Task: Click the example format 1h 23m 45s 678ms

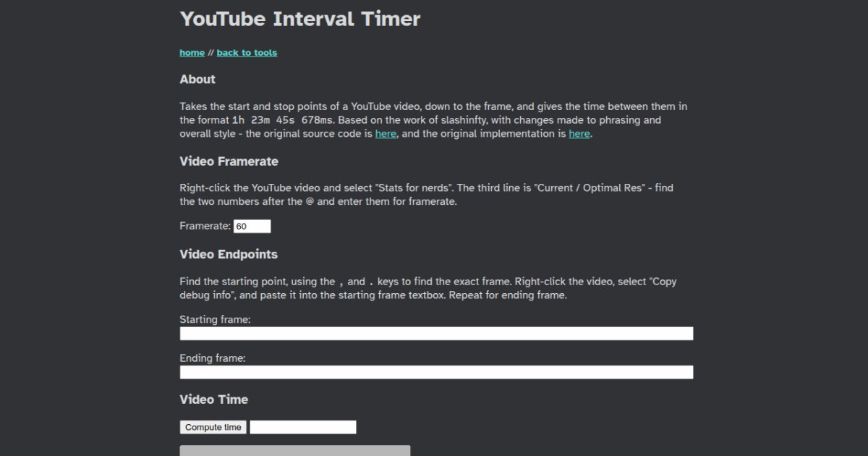Action: 284,120
